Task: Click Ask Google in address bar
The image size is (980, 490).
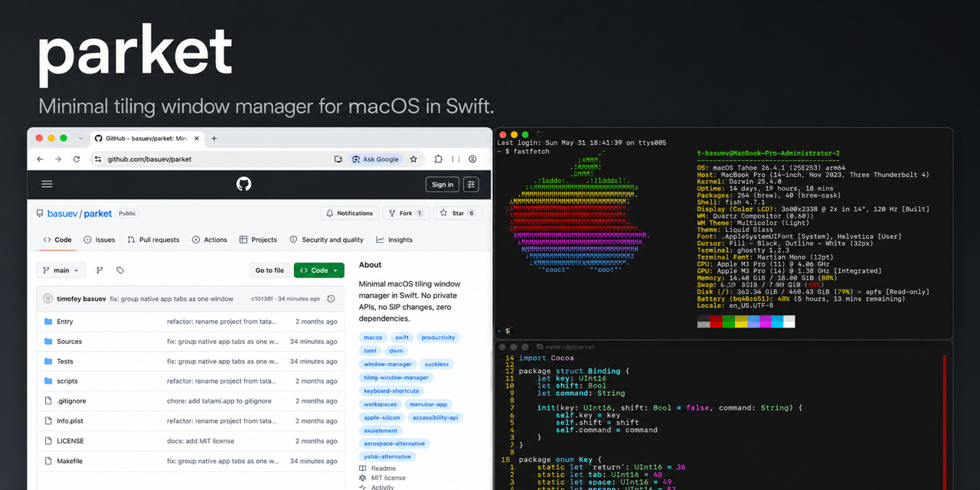Action: (375, 159)
